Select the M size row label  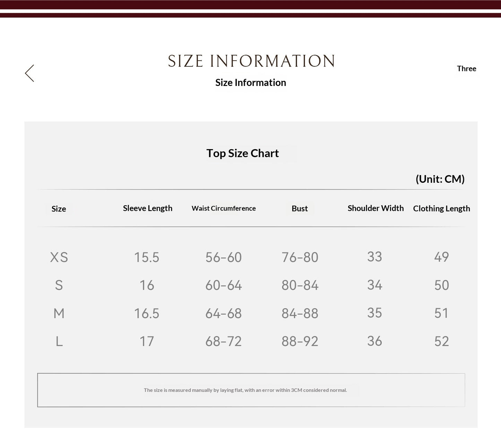[x=59, y=313]
